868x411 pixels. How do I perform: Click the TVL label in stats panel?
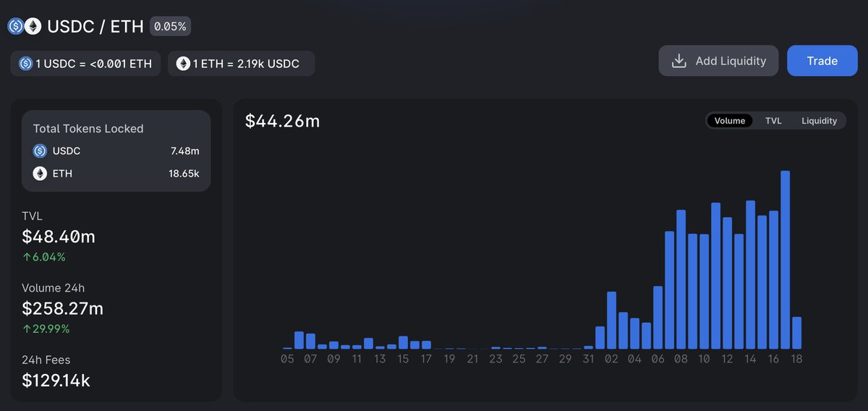(x=33, y=216)
